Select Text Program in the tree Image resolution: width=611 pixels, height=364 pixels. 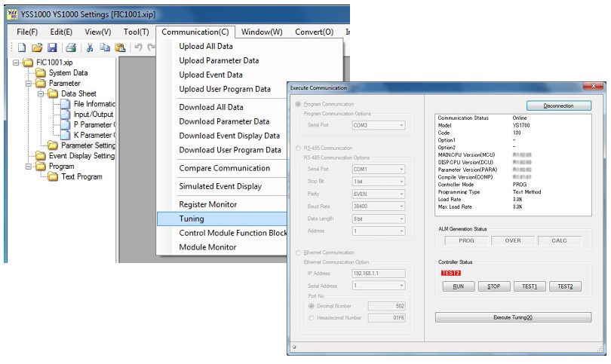81,177
